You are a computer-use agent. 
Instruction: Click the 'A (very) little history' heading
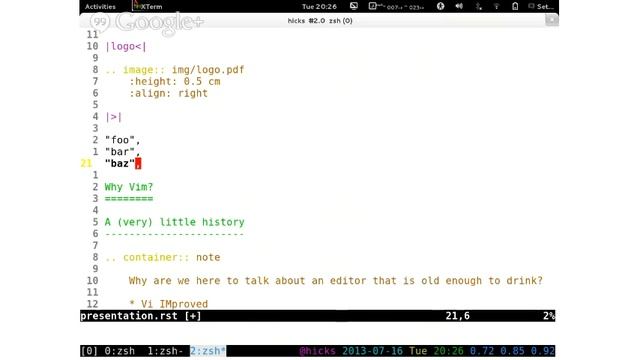click(x=175, y=222)
